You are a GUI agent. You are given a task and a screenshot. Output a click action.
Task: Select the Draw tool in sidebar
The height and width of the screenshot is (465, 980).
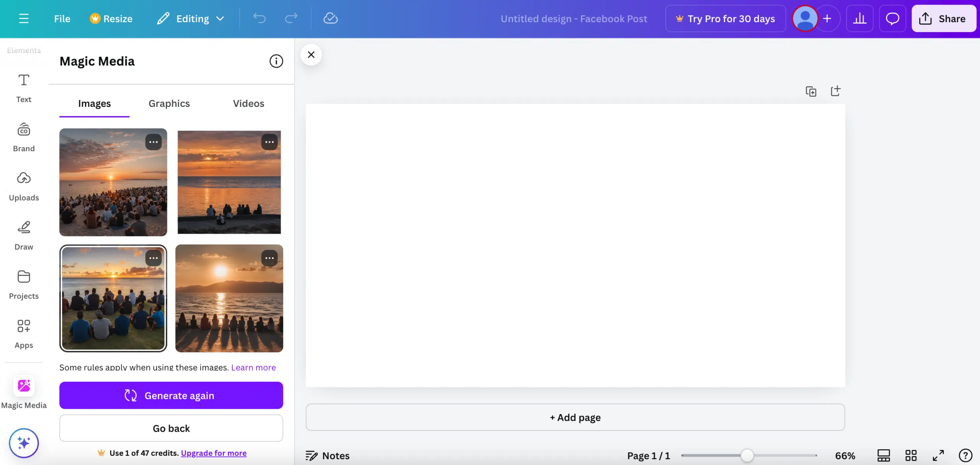tap(24, 236)
